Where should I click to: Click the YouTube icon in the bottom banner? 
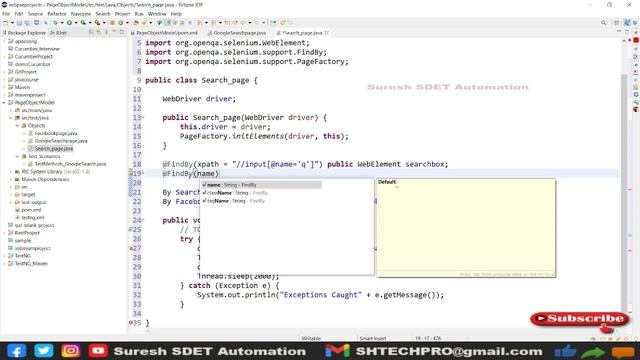(98, 351)
